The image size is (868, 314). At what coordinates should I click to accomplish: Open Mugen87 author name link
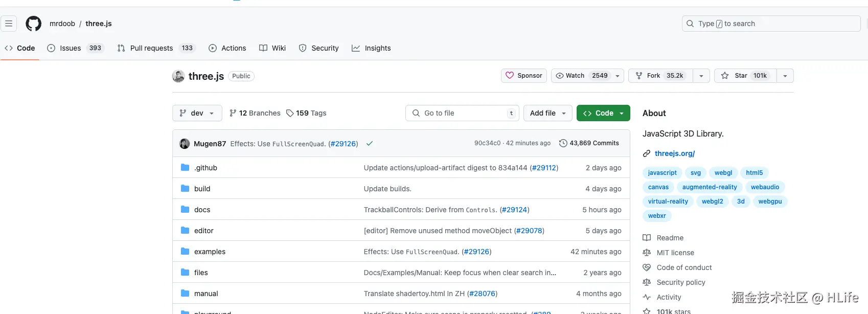coord(210,144)
